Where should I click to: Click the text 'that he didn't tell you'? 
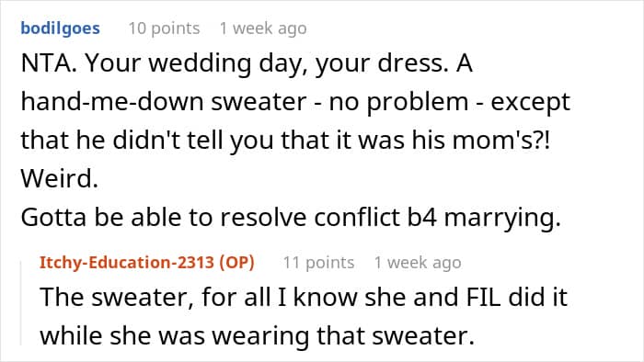pos(147,141)
